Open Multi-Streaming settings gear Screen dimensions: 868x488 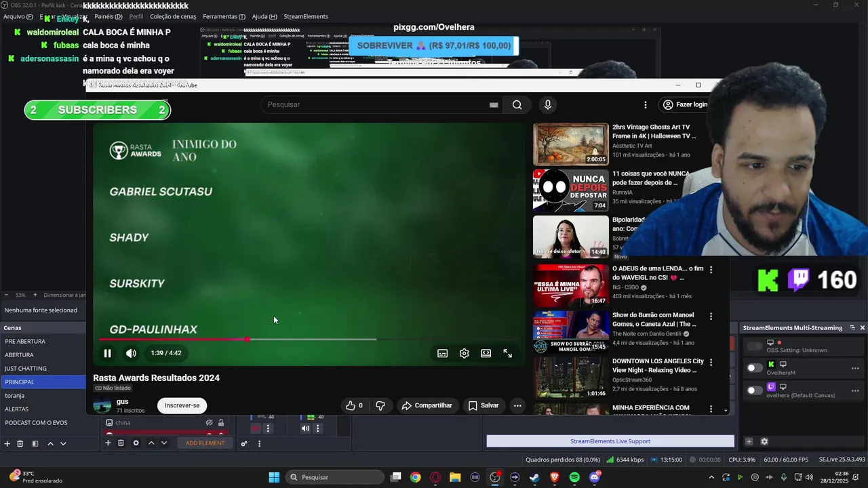(x=764, y=441)
